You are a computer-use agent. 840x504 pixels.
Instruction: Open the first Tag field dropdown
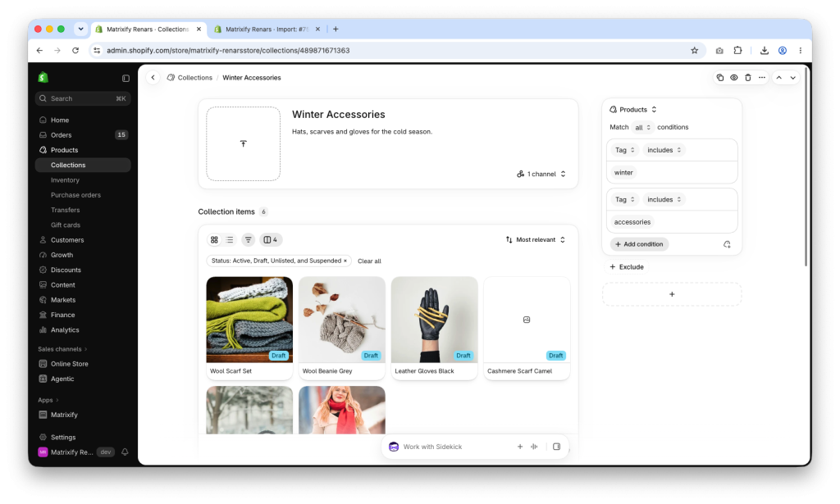coord(624,150)
